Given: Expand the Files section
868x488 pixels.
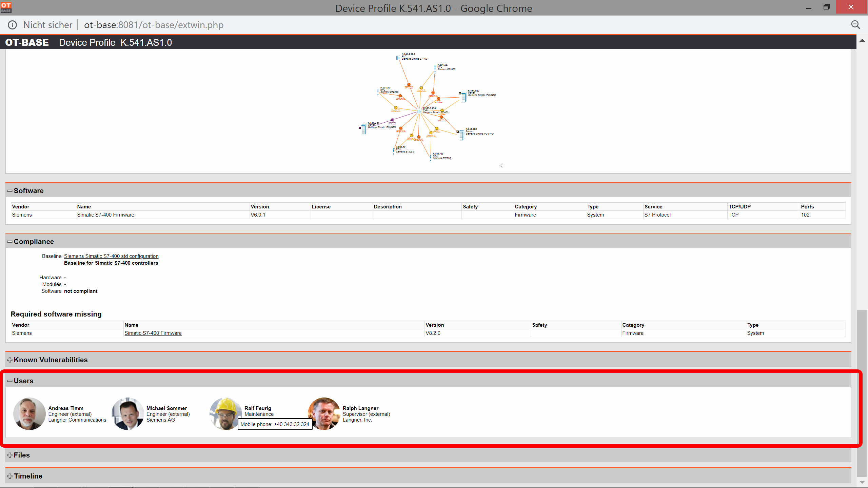Looking at the screenshot, I should 9,455.
